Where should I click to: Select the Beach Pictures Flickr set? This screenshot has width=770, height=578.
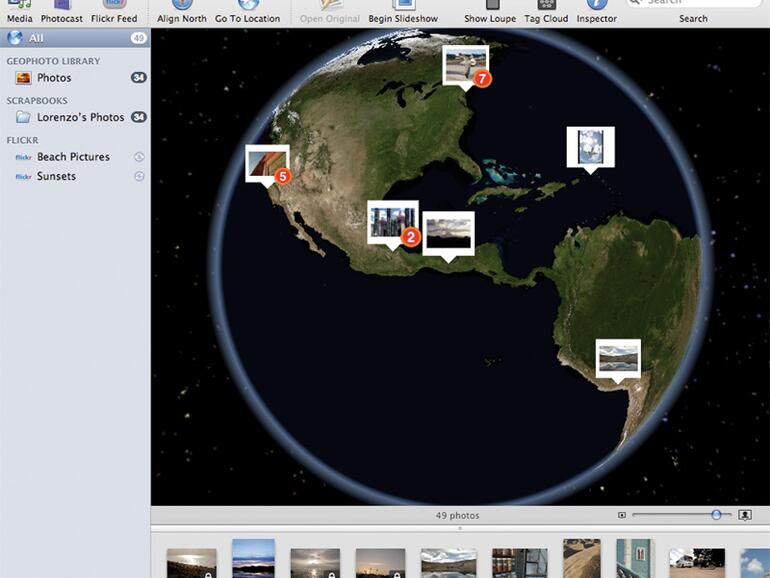(73, 157)
